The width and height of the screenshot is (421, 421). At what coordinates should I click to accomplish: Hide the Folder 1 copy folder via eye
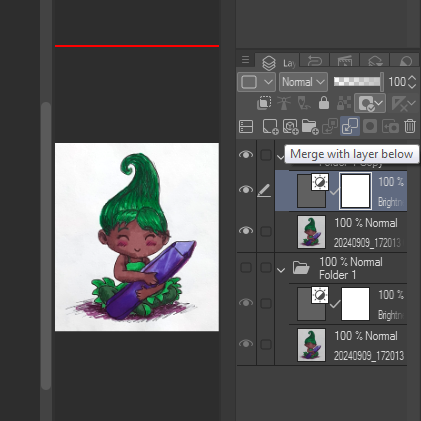[246, 155]
